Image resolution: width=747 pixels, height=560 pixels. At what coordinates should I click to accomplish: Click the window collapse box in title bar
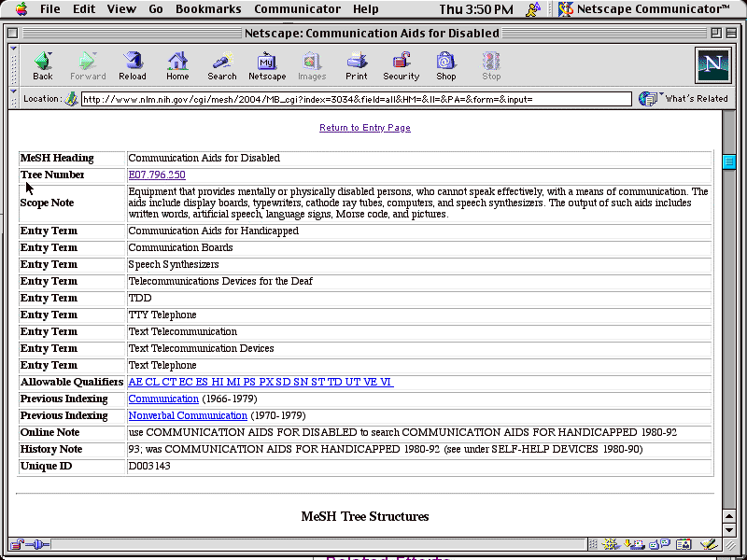click(731, 33)
